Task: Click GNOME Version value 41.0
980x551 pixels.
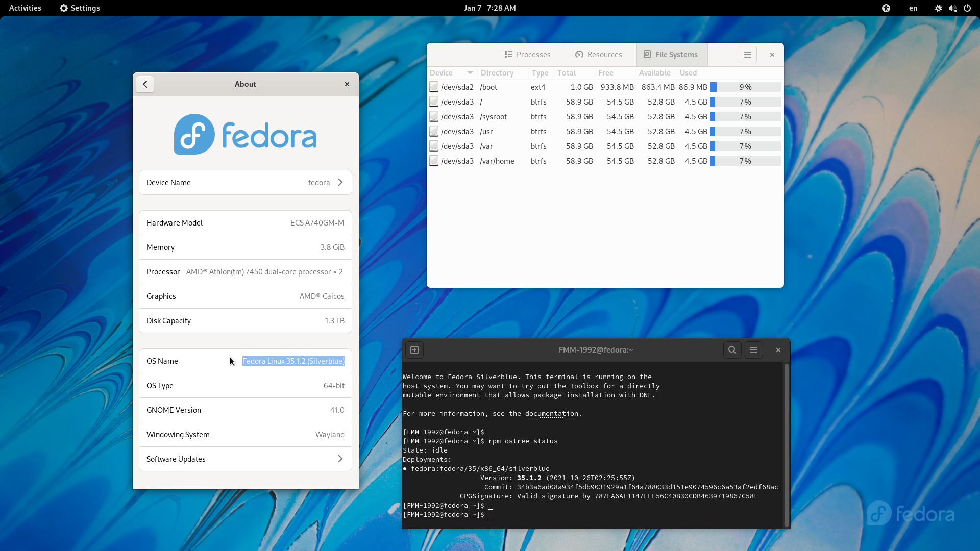Action: click(x=337, y=410)
